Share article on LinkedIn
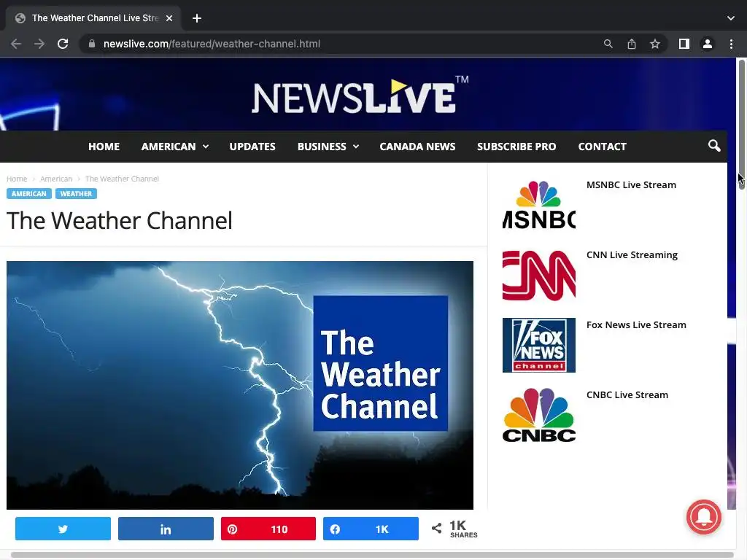This screenshot has width=747, height=560. (x=166, y=529)
